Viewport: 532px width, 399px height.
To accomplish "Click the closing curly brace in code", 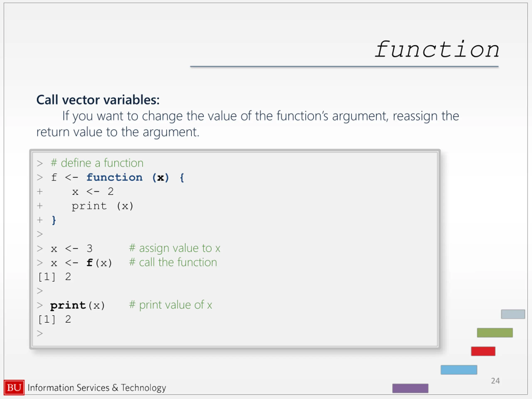I will coord(54,220).
